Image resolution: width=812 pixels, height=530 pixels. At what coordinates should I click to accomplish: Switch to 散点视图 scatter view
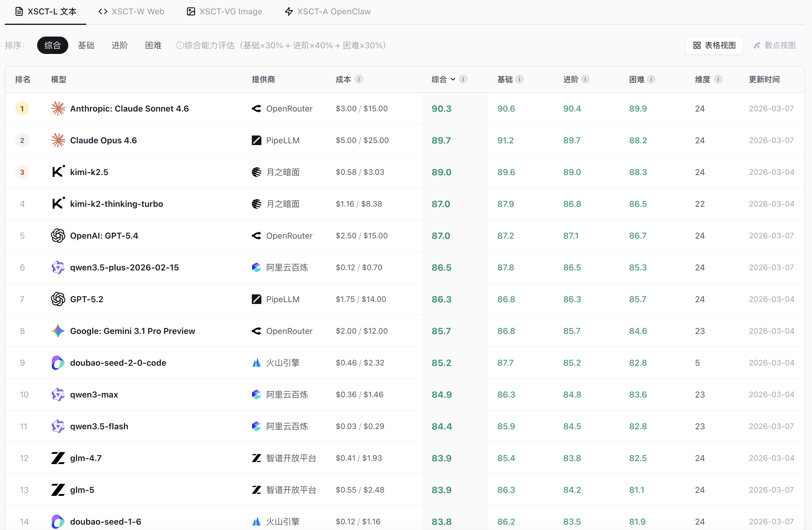[x=775, y=46]
